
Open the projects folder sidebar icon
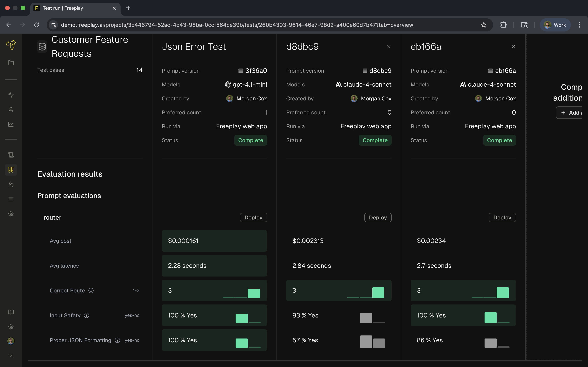11,63
